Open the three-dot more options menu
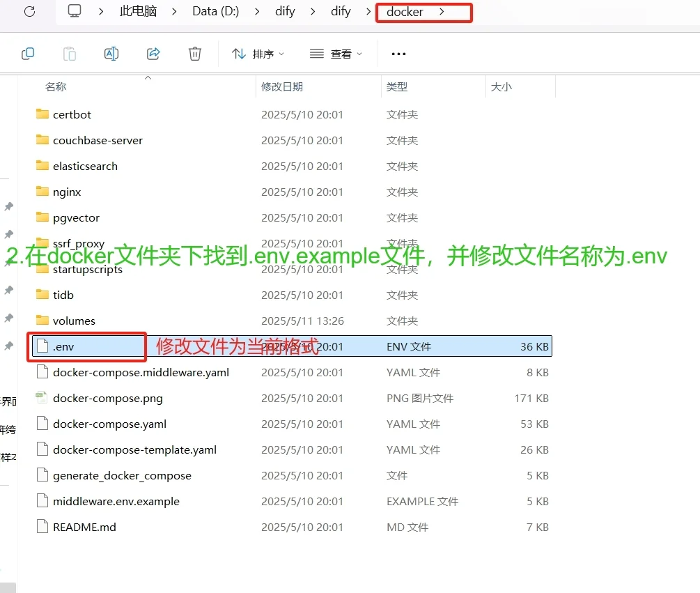 [x=398, y=54]
